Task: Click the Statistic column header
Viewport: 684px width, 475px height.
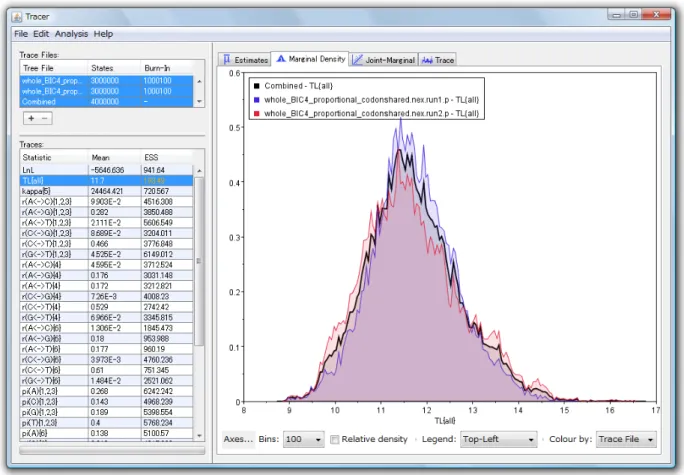Action: click(x=54, y=157)
